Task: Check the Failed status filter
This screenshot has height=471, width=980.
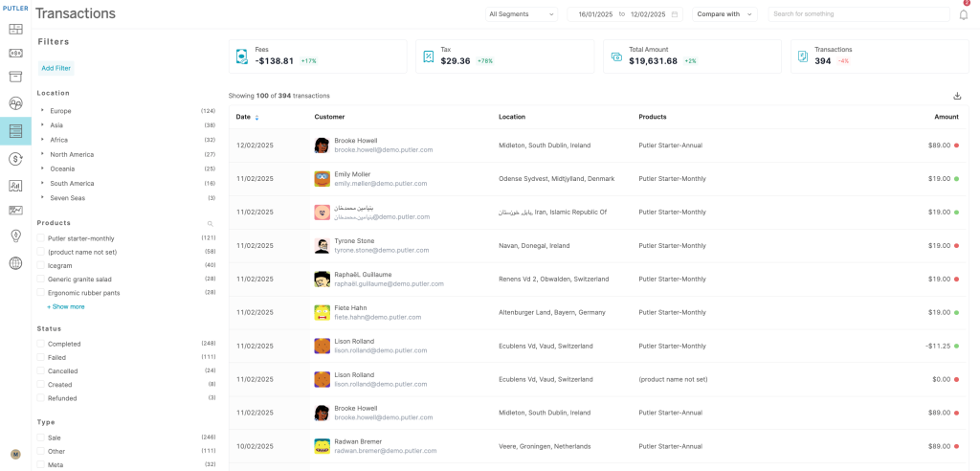Action: point(40,358)
